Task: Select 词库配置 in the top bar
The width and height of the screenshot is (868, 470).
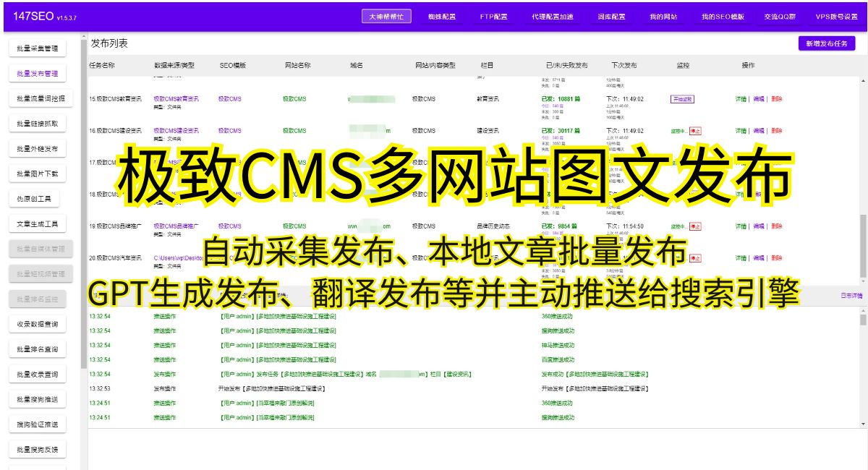Action: (x=611, y=16)
